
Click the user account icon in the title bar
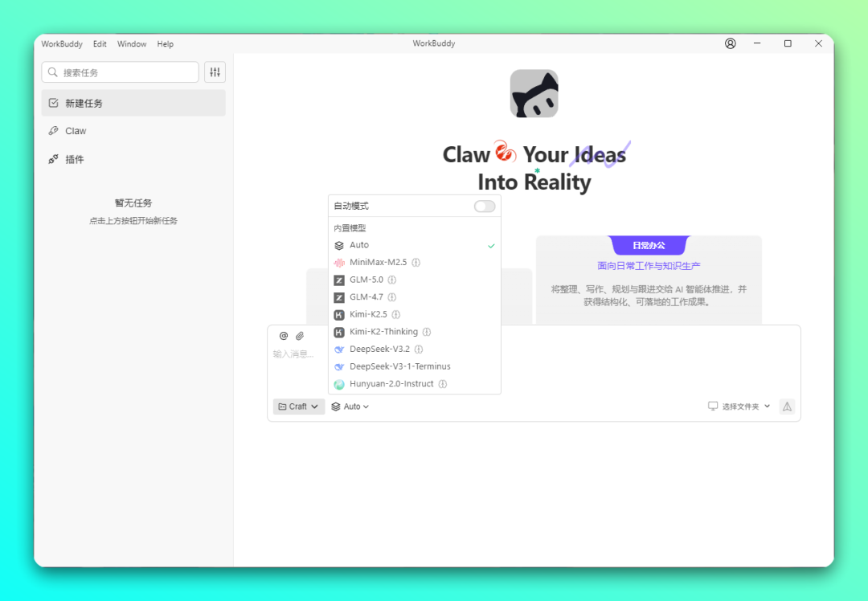pos(730,43)
